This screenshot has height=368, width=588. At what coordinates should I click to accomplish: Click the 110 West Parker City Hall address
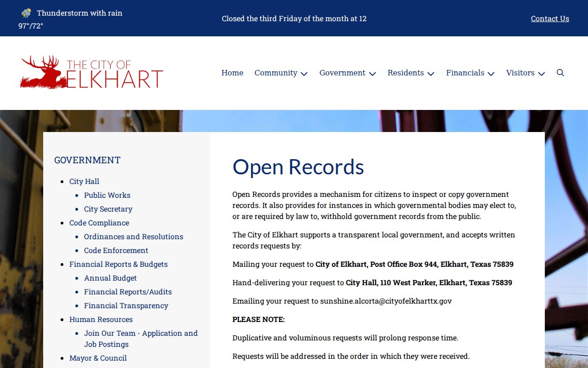(x=429, y=282)
